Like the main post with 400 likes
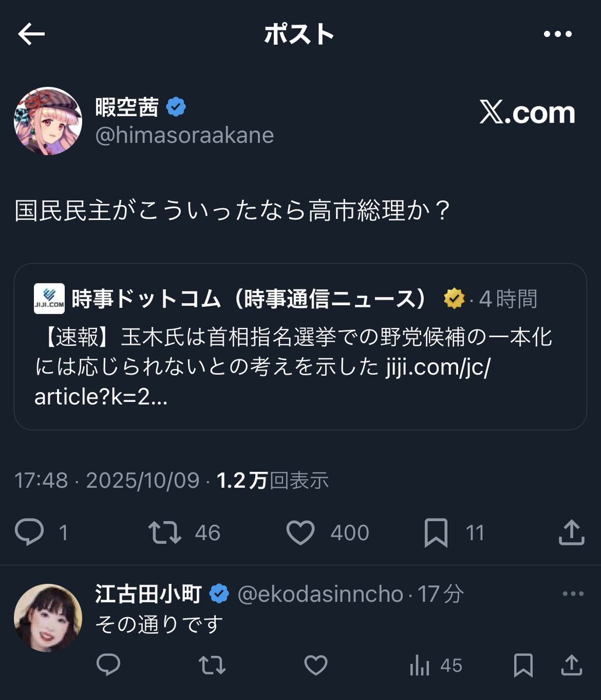This screenshot has height=700, width=601. click(301, 532)
